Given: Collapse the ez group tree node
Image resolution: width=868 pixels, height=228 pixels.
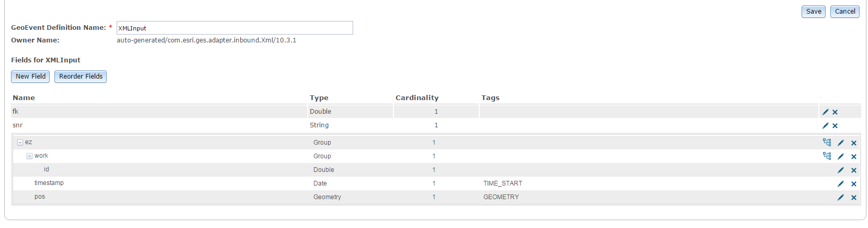Looking at the screenshot, I should tap(20, 142).
